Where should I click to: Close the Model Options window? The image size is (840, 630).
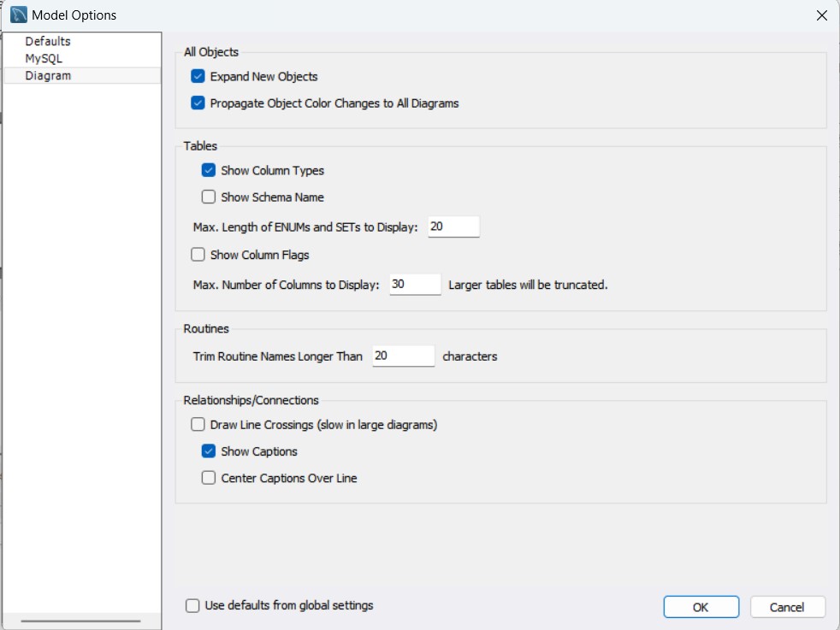[822, 15]
